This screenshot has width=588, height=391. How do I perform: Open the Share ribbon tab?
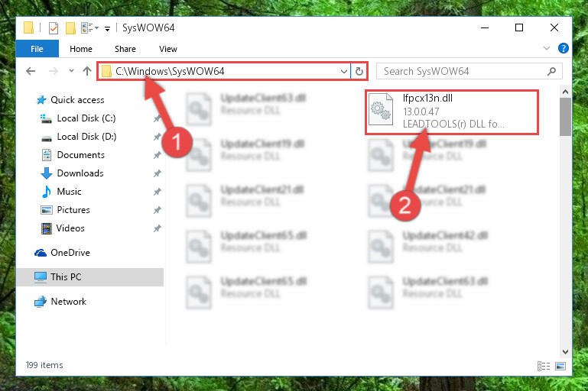[x=125, y=49]
